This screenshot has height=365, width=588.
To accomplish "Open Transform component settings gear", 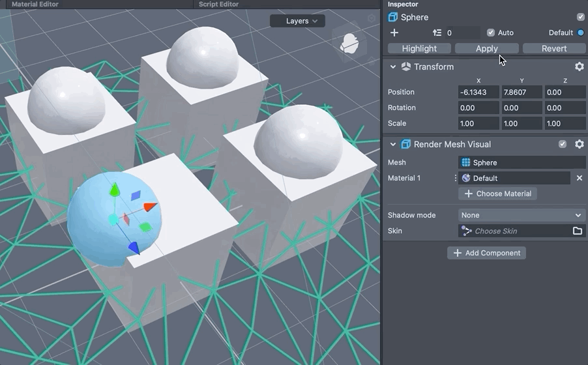I will 579,66.
